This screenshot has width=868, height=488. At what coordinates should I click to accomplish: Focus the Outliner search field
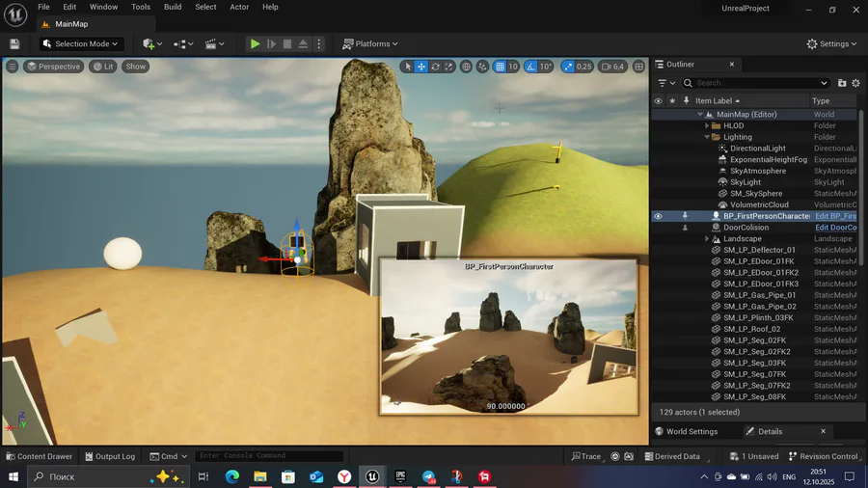point(757,83)
